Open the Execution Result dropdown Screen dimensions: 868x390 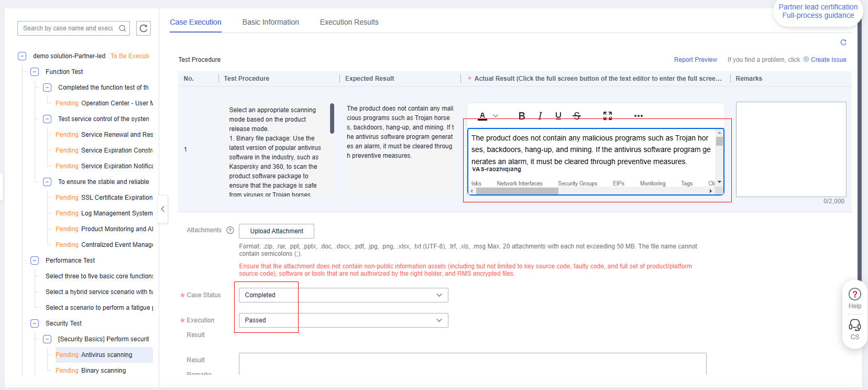(343, 320)
